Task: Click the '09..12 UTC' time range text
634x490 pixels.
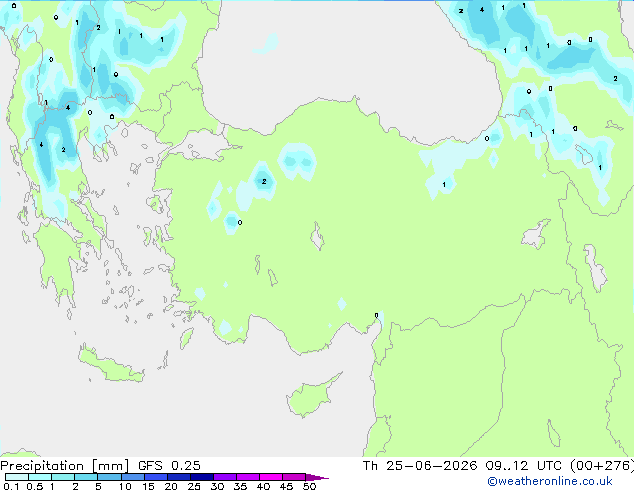Action: pyautogui.click(x=523, y=466)
